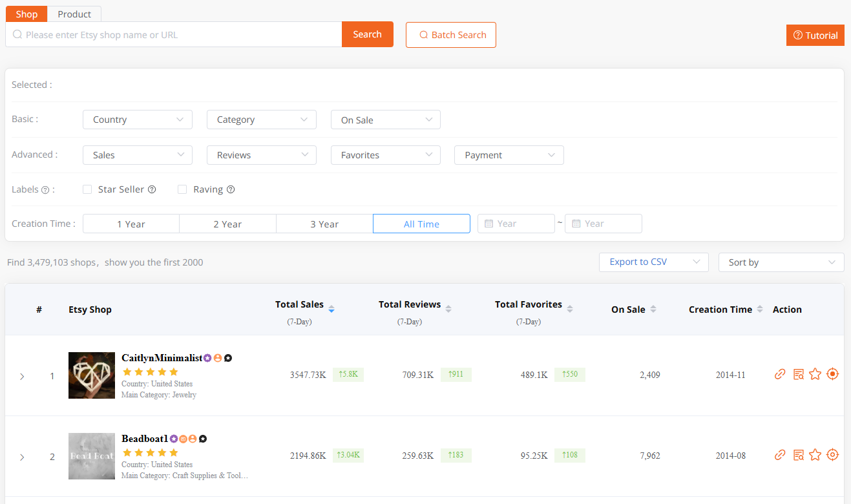851x504 pixels.
Task: Expand the first row for CaitlynMinimalist
Action: (x=22, y=375)
